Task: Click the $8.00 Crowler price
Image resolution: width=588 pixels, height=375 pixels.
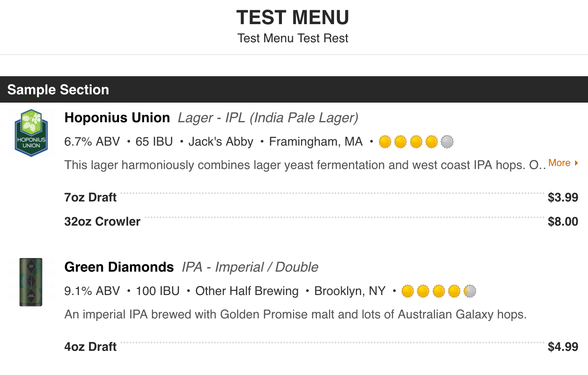Action: click(x=563, y=221)
